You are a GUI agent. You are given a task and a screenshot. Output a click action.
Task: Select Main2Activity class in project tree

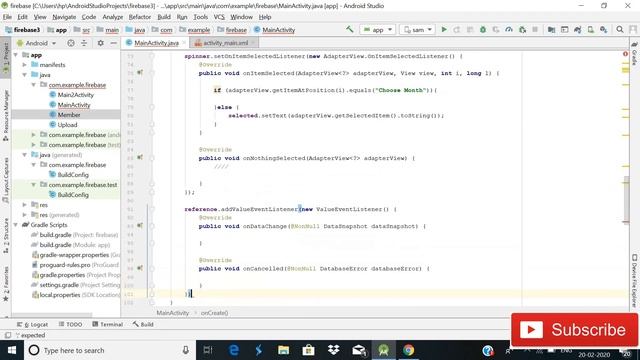click(76, 95)
